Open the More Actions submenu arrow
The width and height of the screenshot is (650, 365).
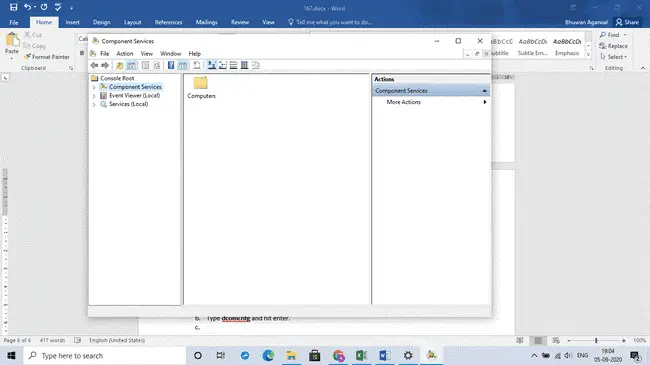click(485, 102)
